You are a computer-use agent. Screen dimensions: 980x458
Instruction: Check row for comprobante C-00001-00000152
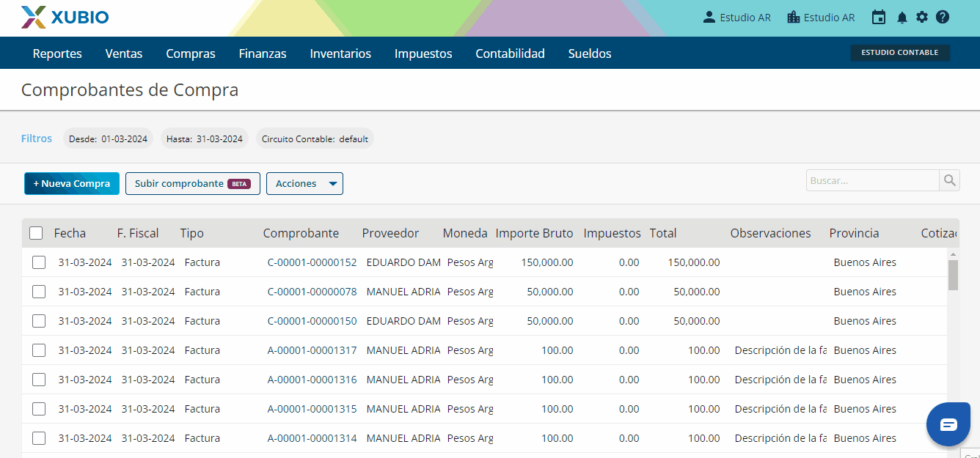click(39, 262)
